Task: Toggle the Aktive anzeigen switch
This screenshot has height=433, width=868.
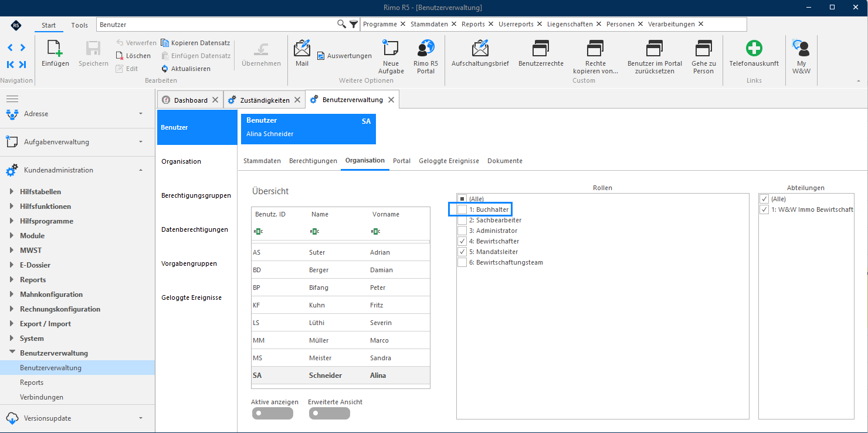Action: tap(272, 414)
